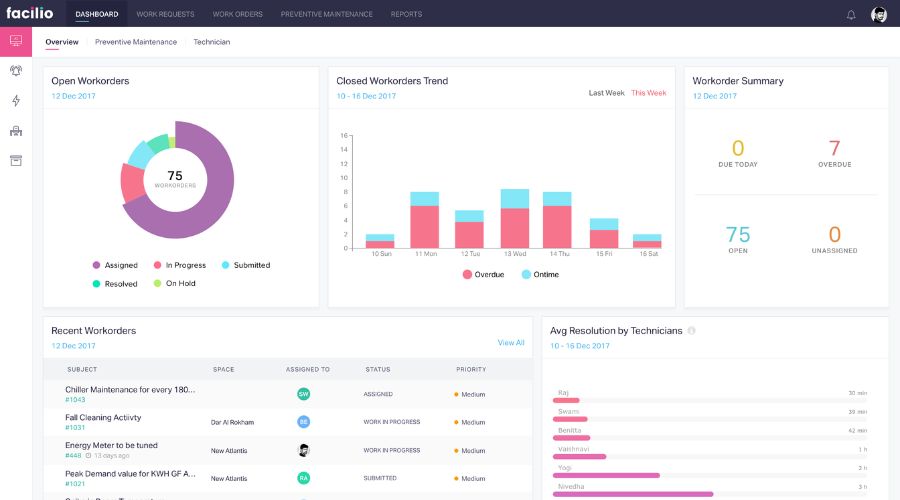Open the Workorder Summary date picker

point(714,96)
